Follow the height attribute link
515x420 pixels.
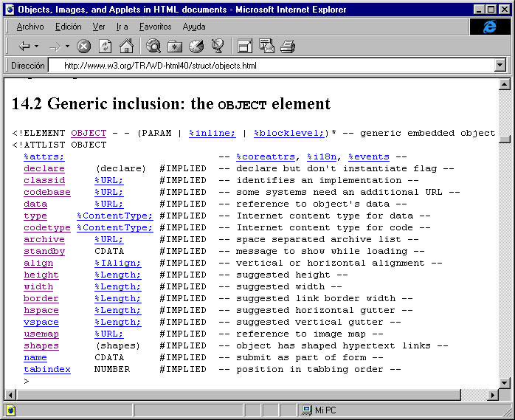[x=41, y=275]
